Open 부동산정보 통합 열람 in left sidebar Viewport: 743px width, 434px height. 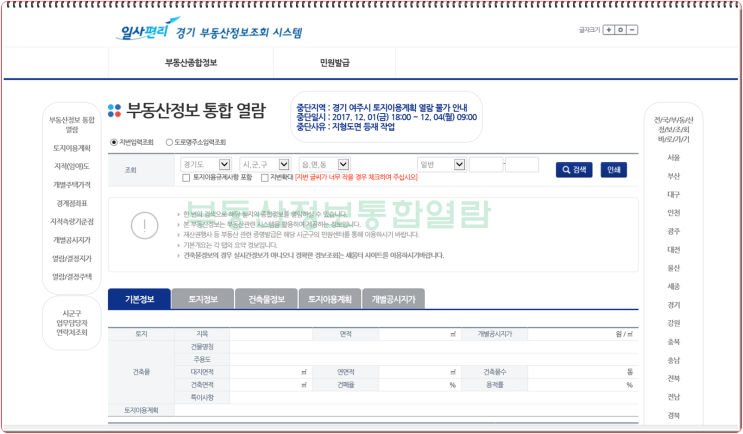[x=72, y=125]
